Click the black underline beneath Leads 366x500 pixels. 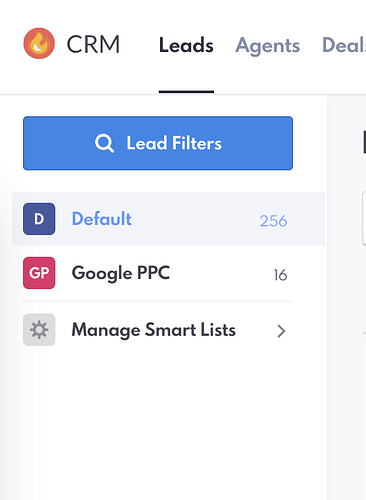pos(186,92)
